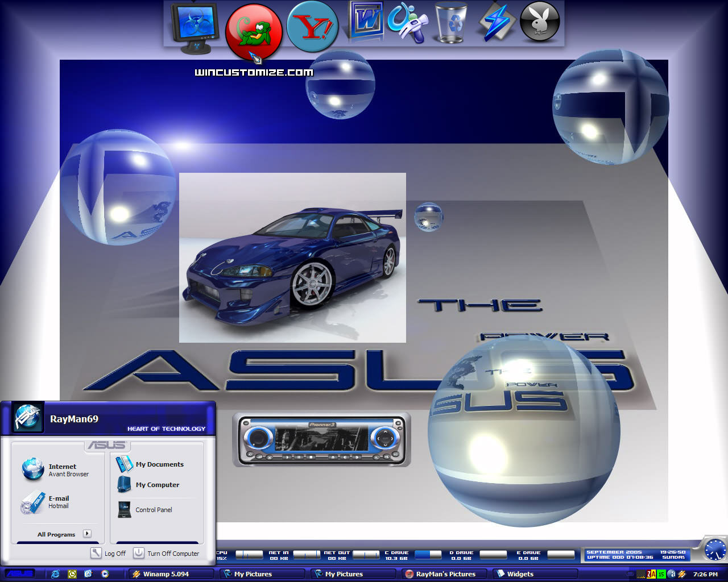728x582 pixels.
Task: Open the biohazard monitor dock icon
Action: [195, 28]
